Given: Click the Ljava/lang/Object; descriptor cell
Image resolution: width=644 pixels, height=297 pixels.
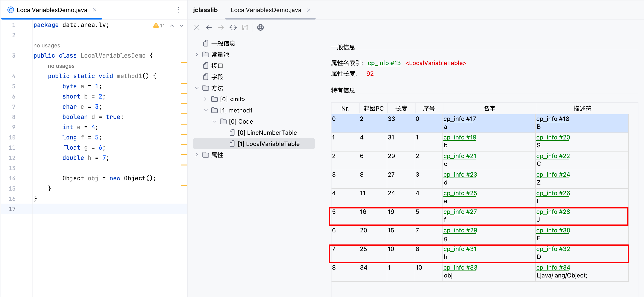Looking at the screenshot, I should 562,275.
